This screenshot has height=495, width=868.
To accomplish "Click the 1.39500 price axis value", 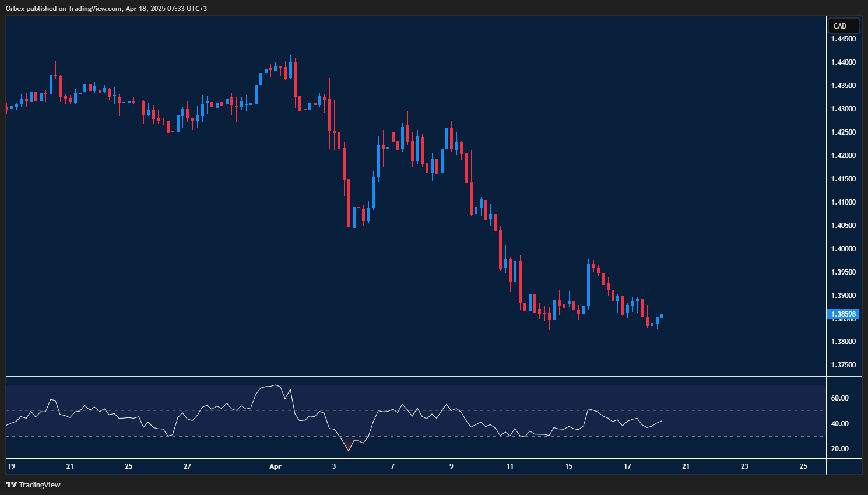I will coord(844,272).
